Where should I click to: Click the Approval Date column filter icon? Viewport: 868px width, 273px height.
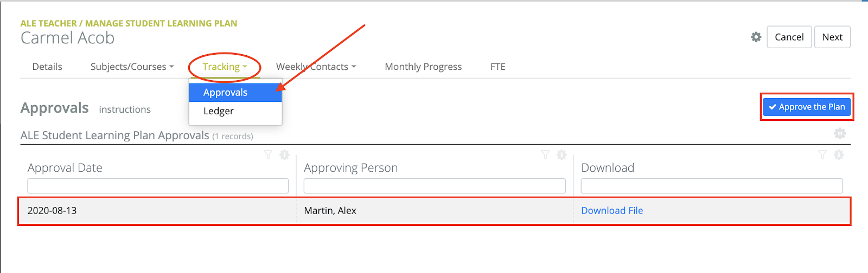(268, 155)
